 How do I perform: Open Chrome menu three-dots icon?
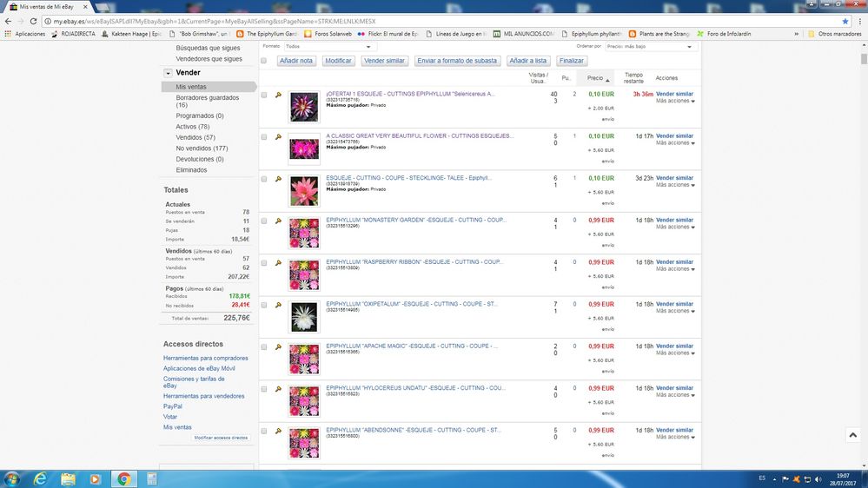tap(860, 21)
